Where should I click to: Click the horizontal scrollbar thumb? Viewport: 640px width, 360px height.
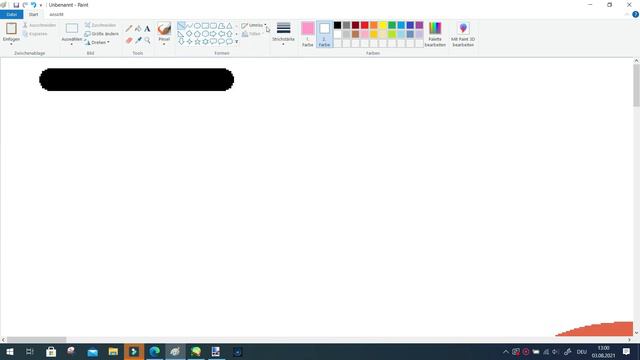tap(36, 340)
